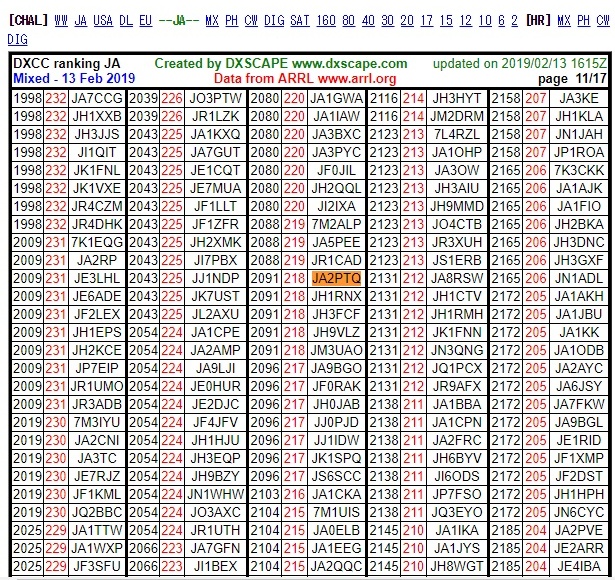Select the JH9MMD callsign cell
Screen dimensions: 615x580
click(457, 206)
